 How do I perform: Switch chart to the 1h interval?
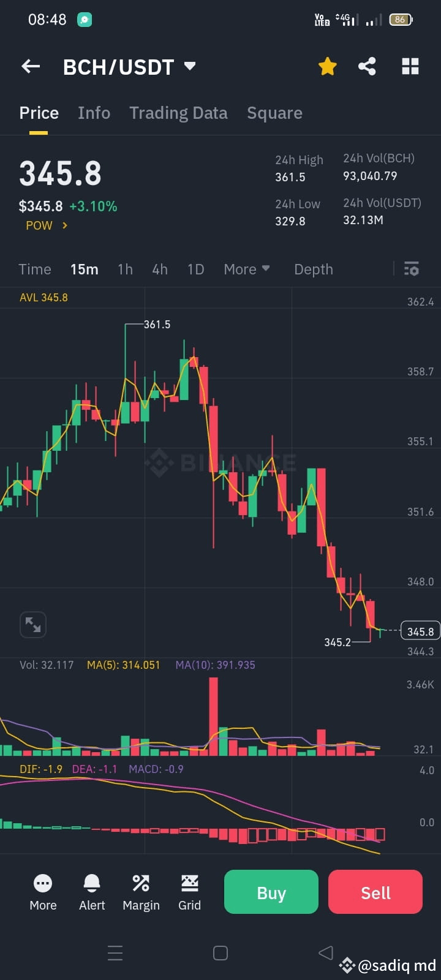pyautogui.click(x=125, y=269)
